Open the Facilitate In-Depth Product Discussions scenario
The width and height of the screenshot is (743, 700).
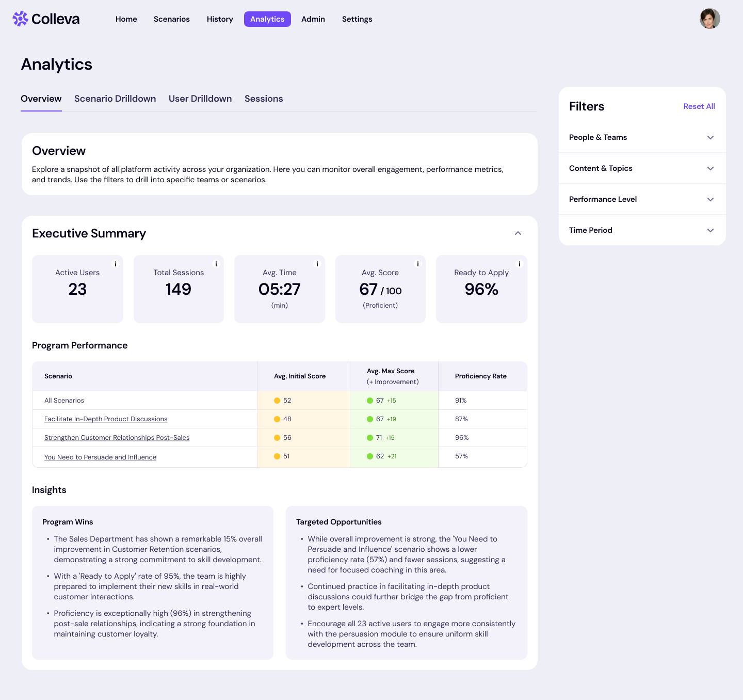[x=105, y=419]
